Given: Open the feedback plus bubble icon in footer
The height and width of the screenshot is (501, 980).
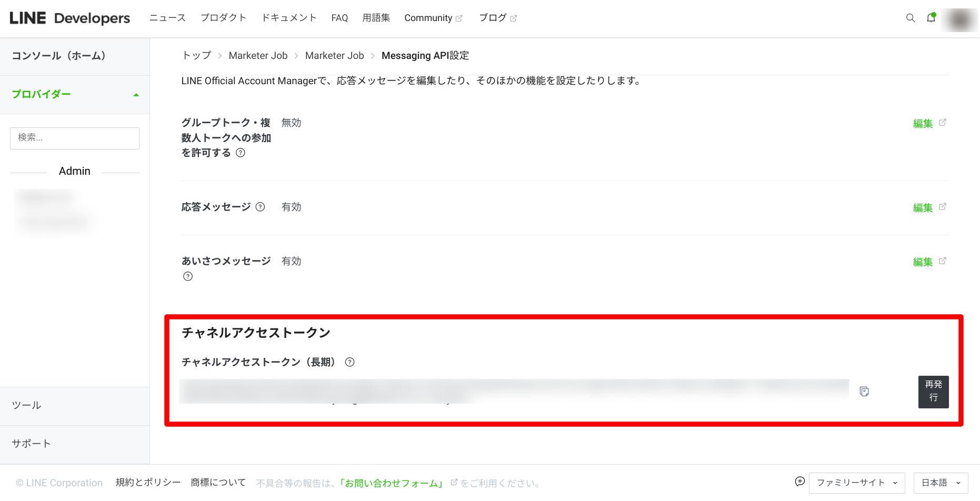Looking at the screenshot, I should (800, 482).
